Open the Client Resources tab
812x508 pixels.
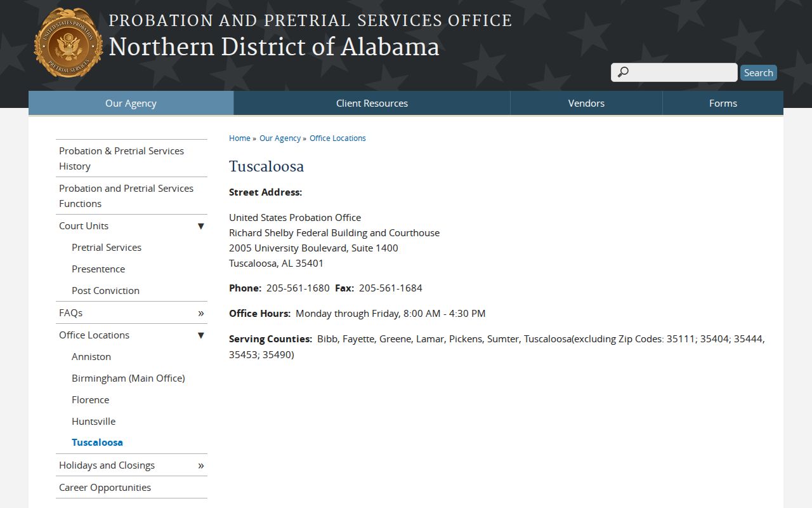coord(372,103)
